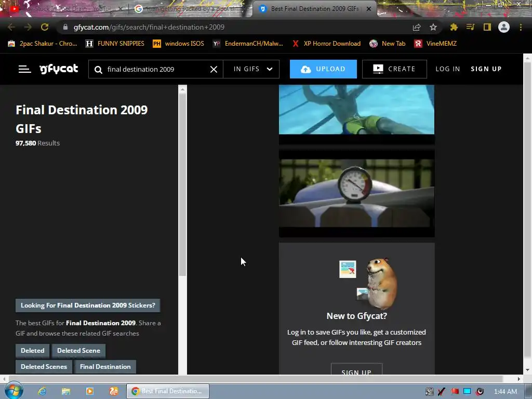Open the Chrome extensions puzzle icon
This screenshot has width=532, height=399.
454,27
